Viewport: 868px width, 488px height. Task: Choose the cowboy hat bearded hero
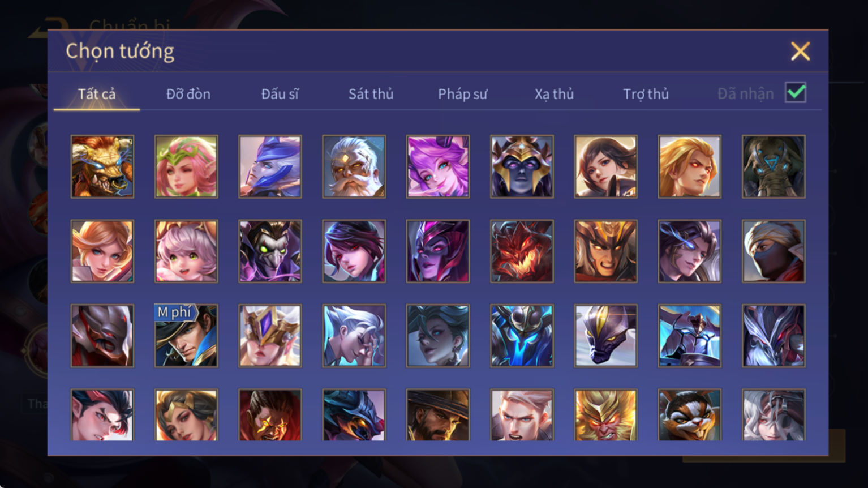point(438,415)
